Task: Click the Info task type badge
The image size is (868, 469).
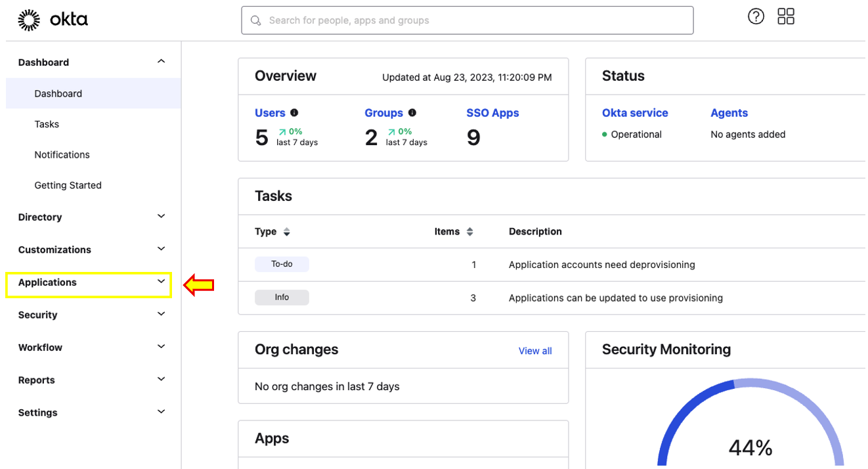Action: click(x=282, y=298)
